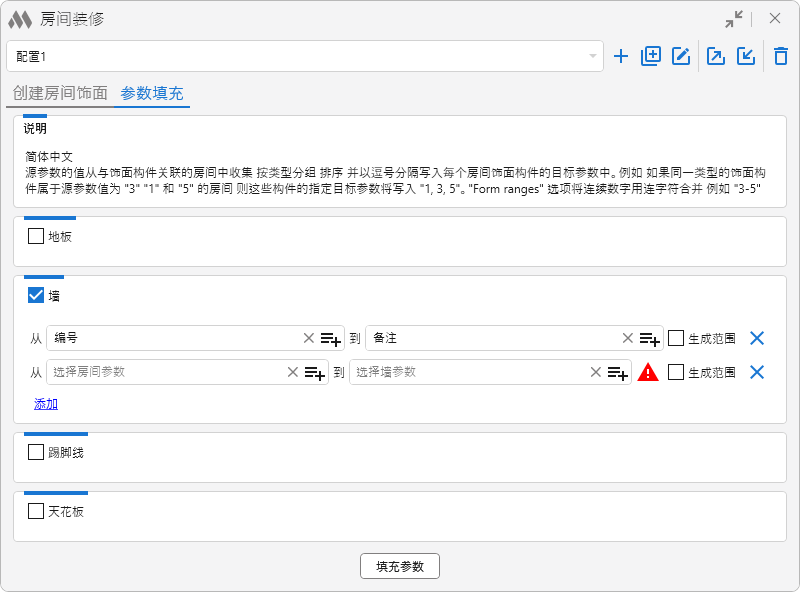Enable the 地板 checkbox
Image resolution: width=800 pixels, height=592 pixels.
point(36,237)
